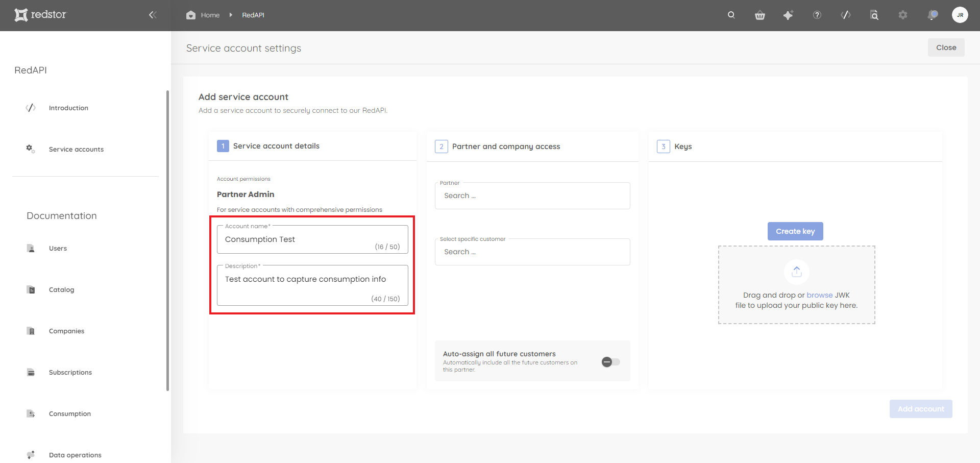Open the Companies documentation page

[x=66, y=331]
